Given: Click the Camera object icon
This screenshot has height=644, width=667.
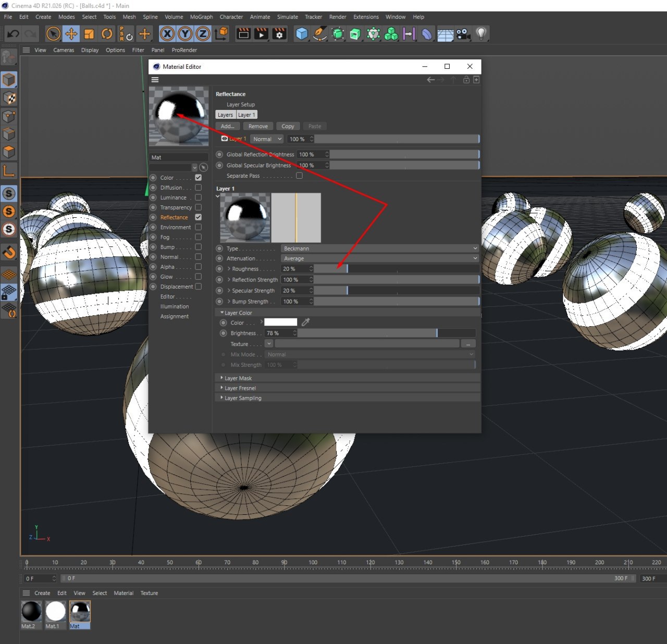Looking at the screenshot, I should [x=463, y=34].
